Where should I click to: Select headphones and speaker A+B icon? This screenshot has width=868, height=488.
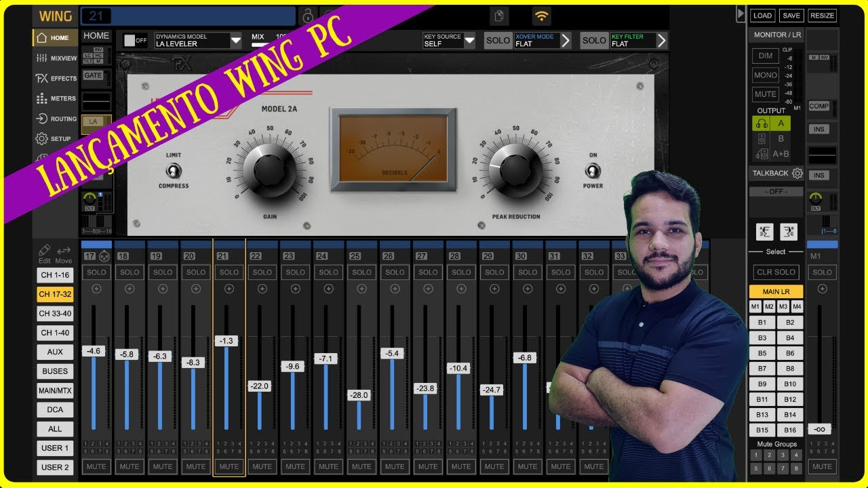click(x=761, y=154)
